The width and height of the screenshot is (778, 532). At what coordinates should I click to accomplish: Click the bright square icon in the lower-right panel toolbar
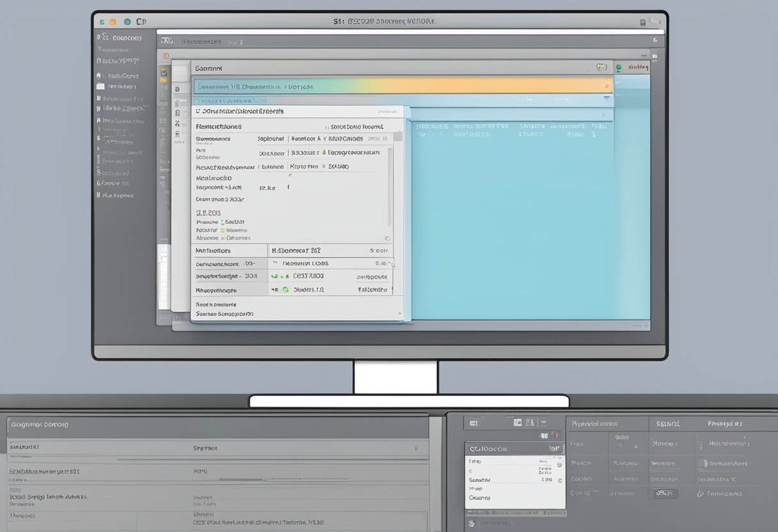point(518,423)
